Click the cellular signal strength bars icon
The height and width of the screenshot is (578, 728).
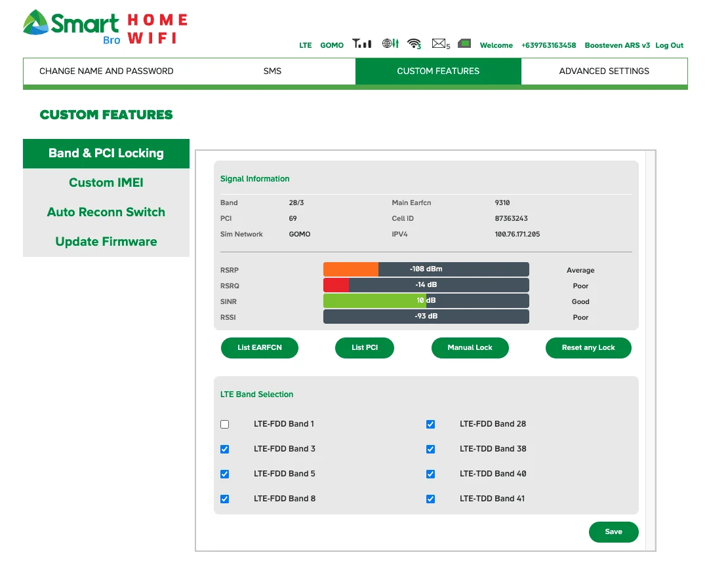[361, 44]
